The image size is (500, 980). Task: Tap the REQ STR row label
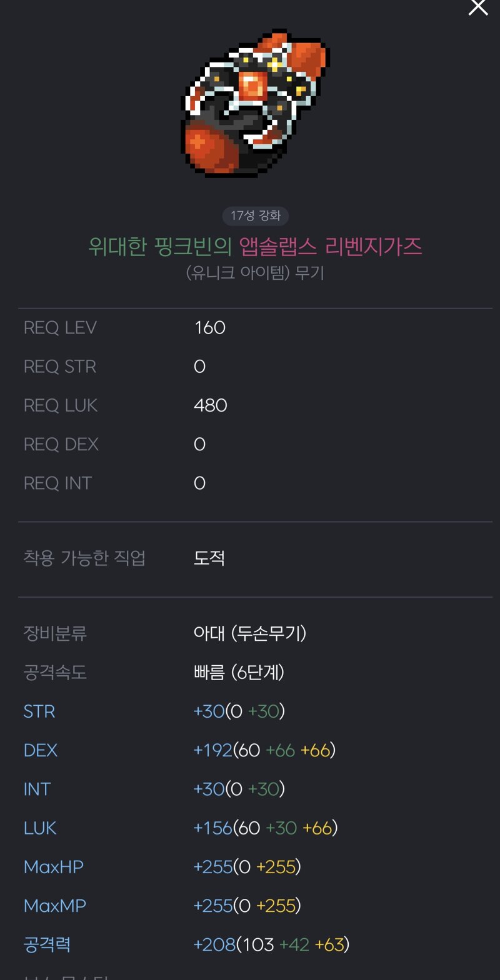[x=60, y=367]
